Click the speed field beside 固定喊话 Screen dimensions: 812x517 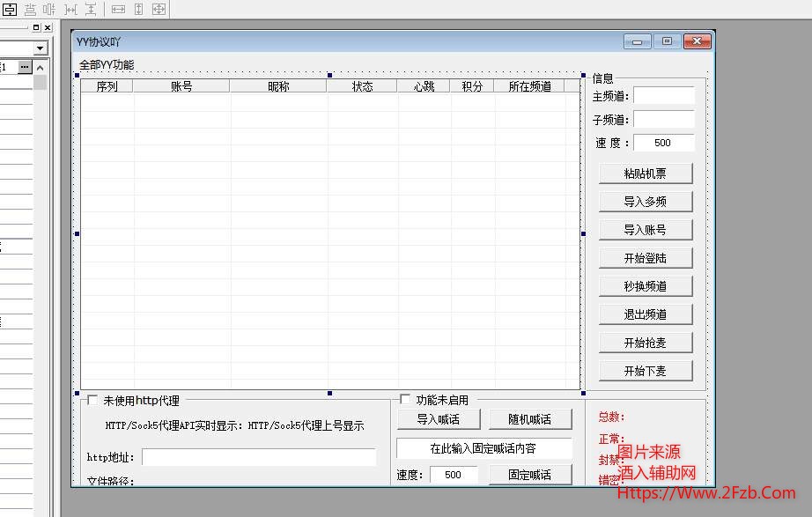(x=454, y=475)
